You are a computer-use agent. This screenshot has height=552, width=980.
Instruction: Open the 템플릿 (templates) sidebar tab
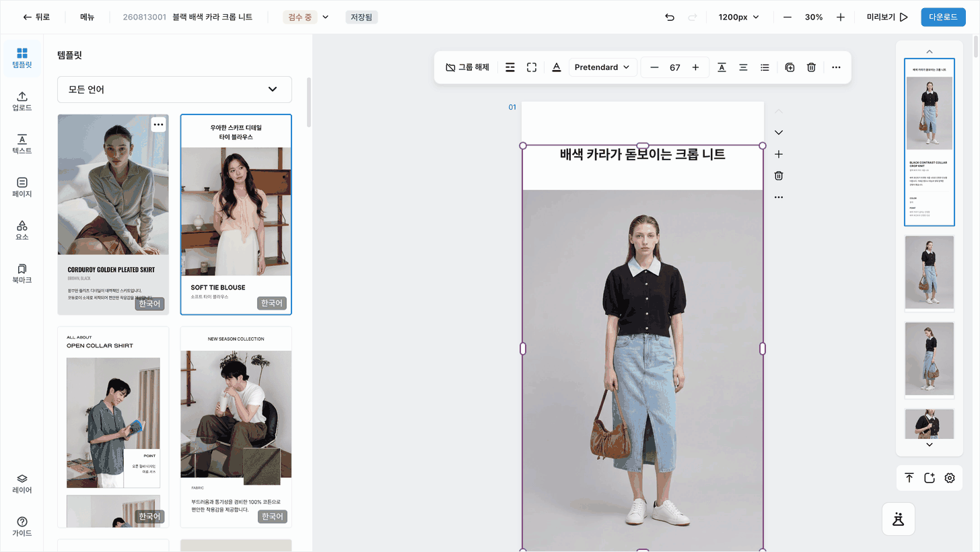pyautogui.click(x=22, y=59)
